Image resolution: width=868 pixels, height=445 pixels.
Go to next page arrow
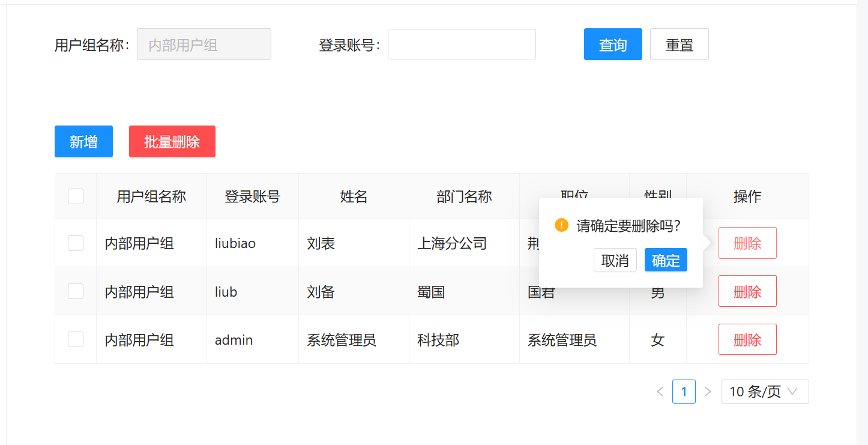point(707,392)
